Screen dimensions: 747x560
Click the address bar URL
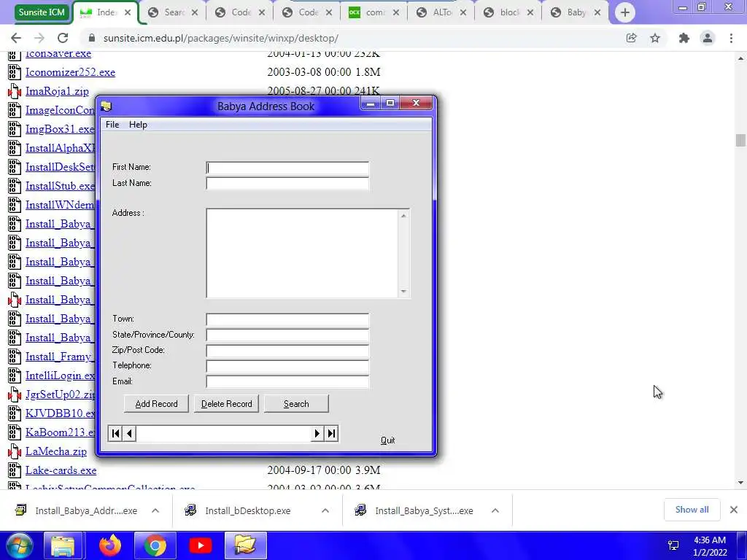pyautogui.click(x=221, y=38)
